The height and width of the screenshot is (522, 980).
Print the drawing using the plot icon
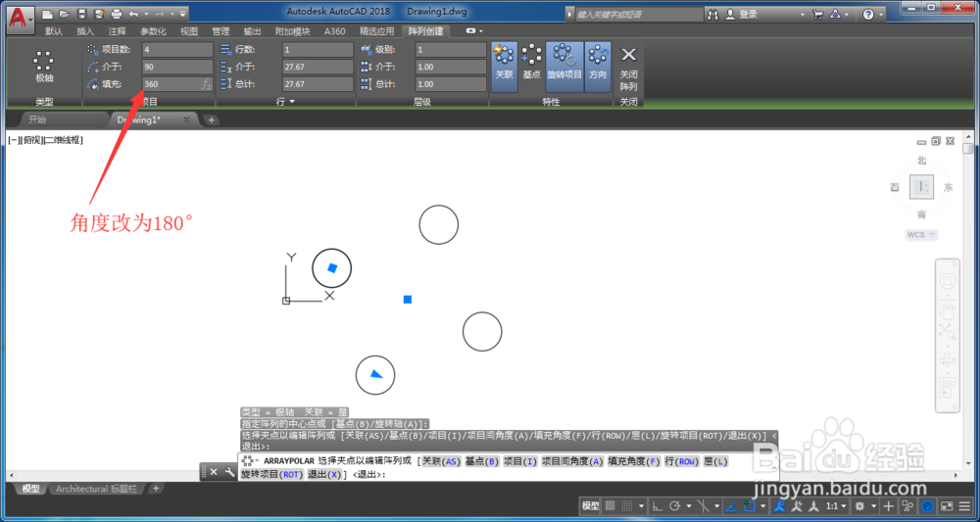pos(117,14)
